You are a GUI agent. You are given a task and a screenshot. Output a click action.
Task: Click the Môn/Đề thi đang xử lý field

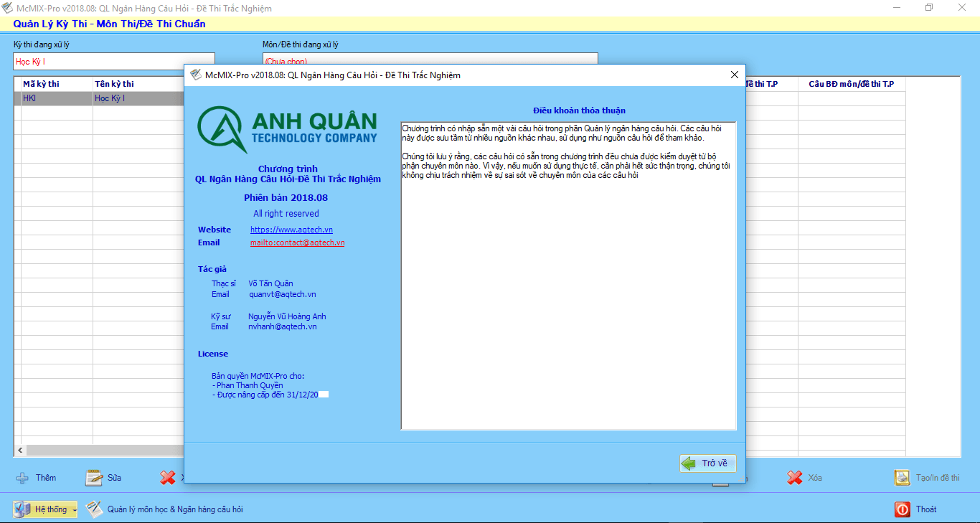(430, 61)
